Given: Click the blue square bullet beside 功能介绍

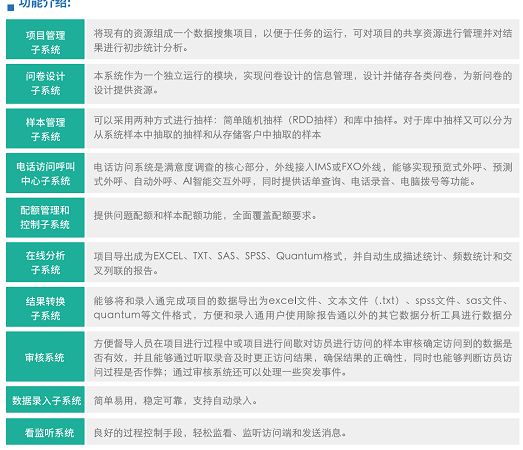Looking at the screenshot, I should click(11, 7).
